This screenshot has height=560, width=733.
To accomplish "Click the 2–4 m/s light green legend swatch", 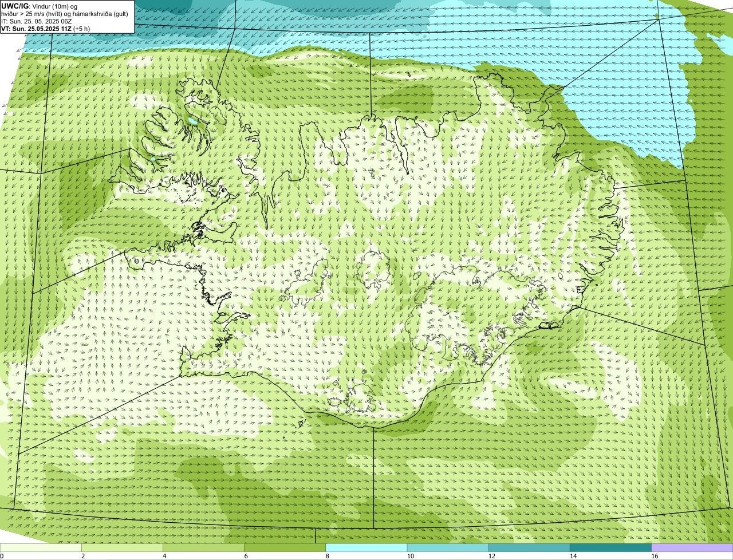I will tap(123, 548).
